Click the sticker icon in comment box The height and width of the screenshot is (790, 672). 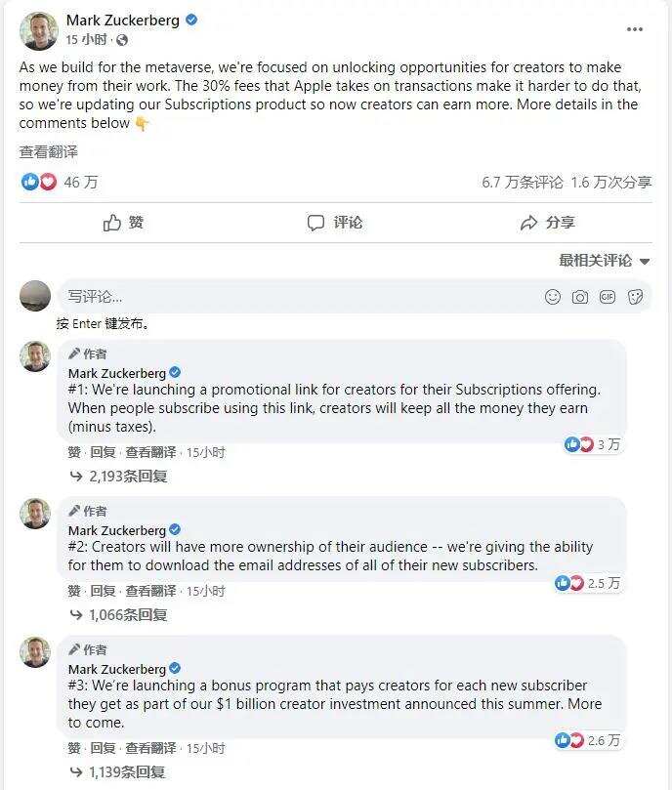point(635,297)
